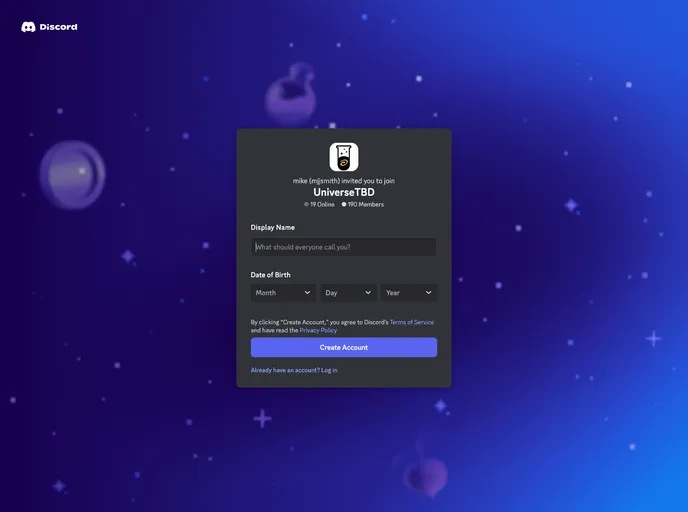
Task: Click the Display Name label
Action: coord(272,227)
